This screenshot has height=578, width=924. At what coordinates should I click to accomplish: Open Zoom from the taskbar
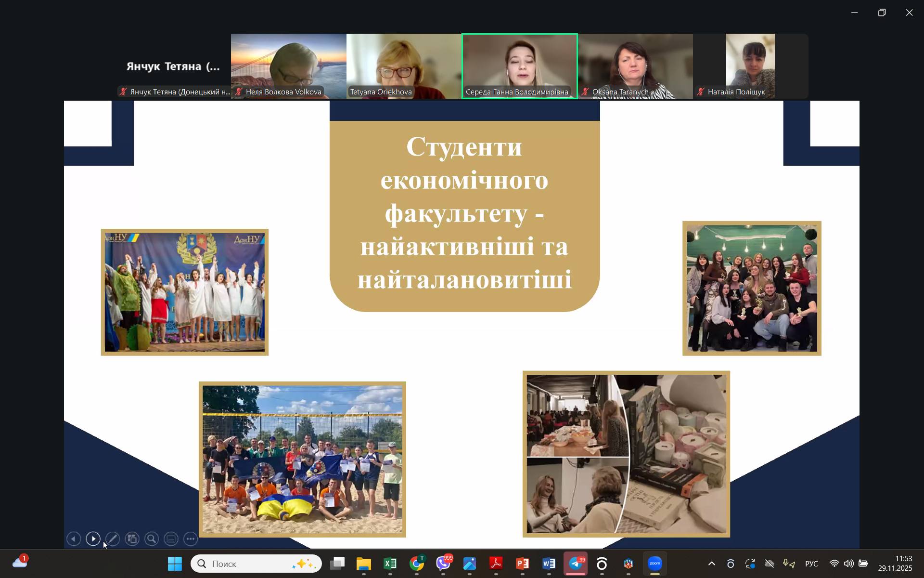point(654,564)
